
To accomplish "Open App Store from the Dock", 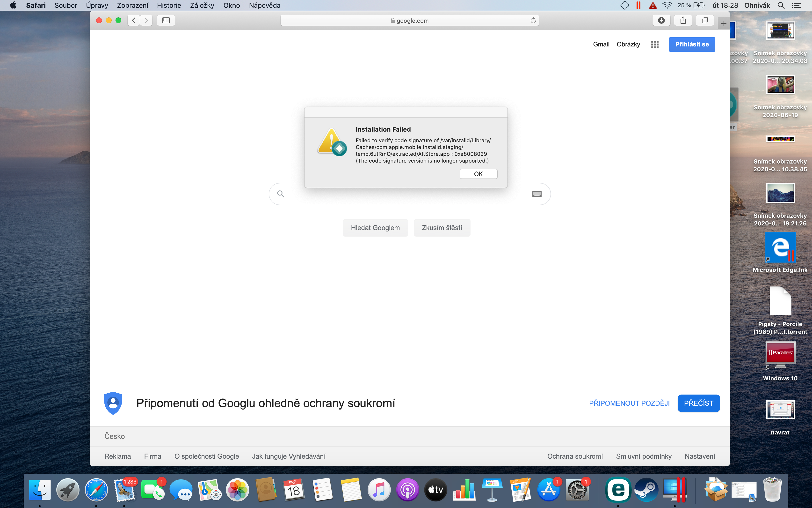I will coord(549,490).
